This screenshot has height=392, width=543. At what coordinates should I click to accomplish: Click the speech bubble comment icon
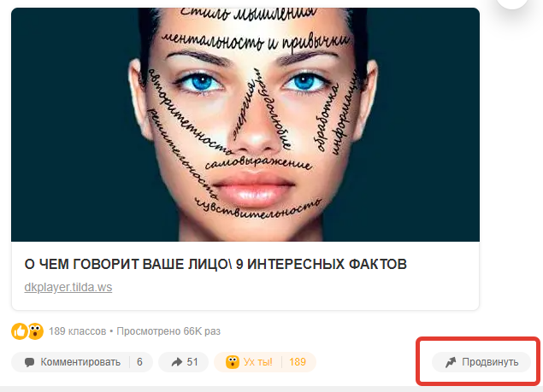tap(29, 362)
